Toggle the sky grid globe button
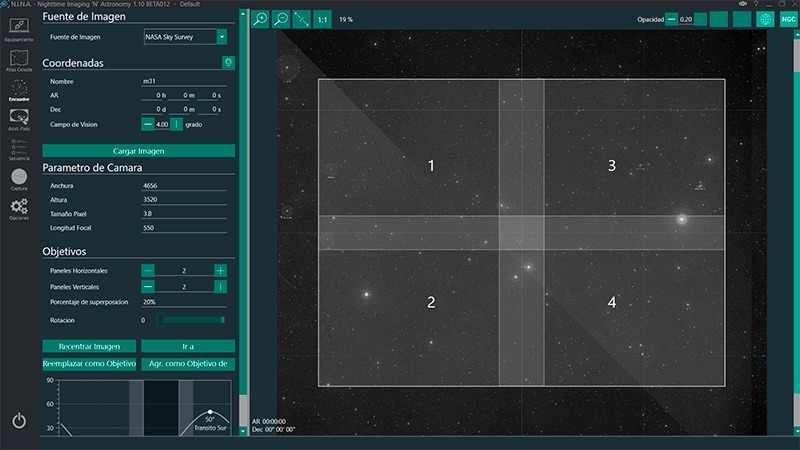Viewport: 800px width, 450px height. coord(765,19)
